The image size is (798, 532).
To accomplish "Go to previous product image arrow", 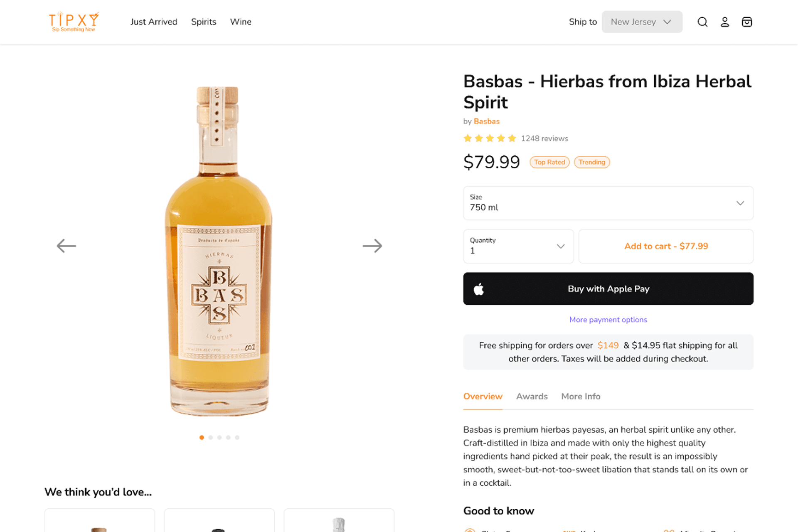I will [66, 246].
